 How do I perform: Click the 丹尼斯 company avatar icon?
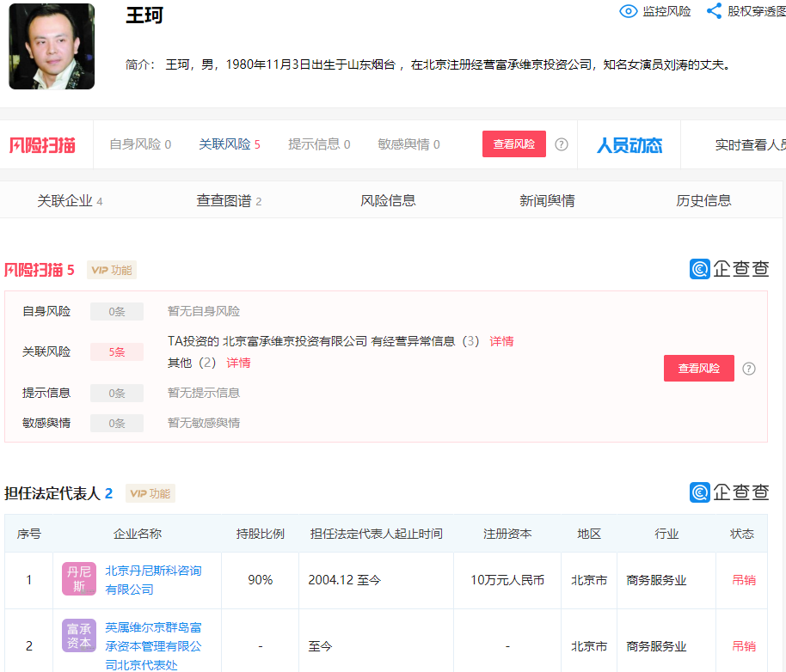pos(78,580)
